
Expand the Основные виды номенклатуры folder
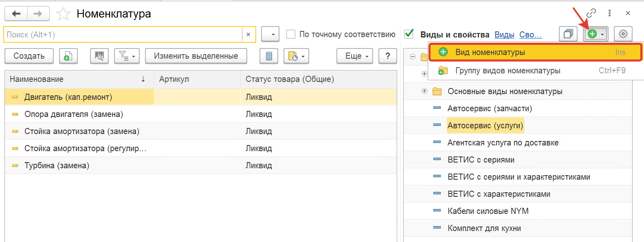pos(424,91)
